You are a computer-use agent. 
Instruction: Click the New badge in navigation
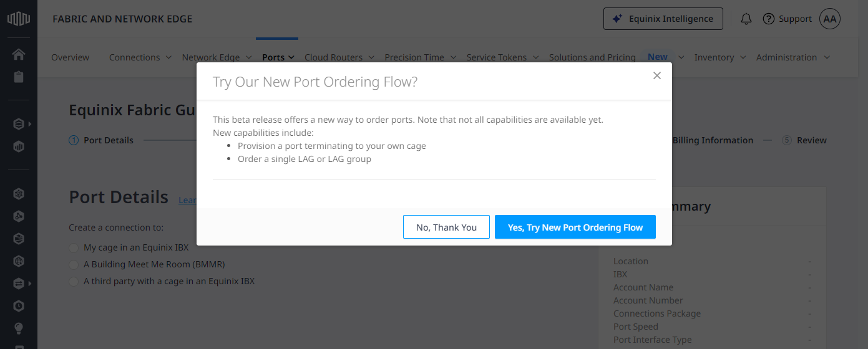point(658,57)
